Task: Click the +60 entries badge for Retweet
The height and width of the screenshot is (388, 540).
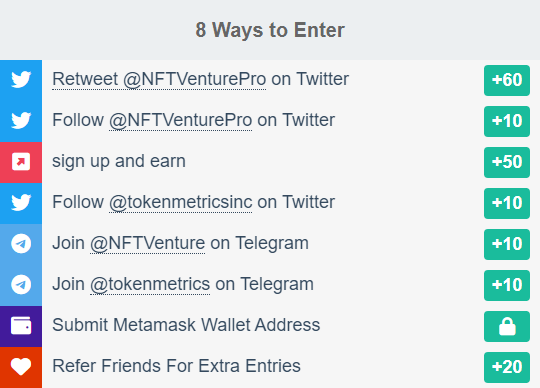Action: (x=507, y=80)
